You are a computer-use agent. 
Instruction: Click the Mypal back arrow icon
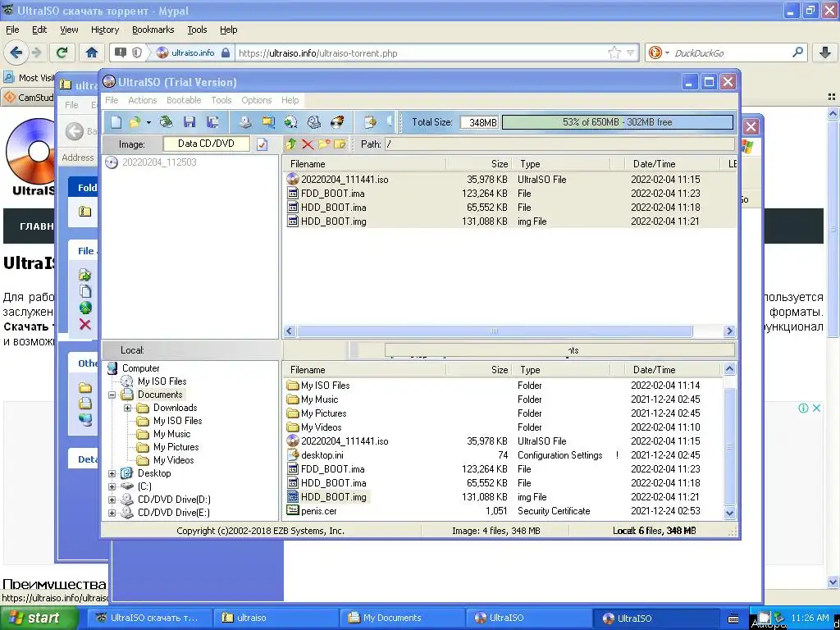pos(16,52)
